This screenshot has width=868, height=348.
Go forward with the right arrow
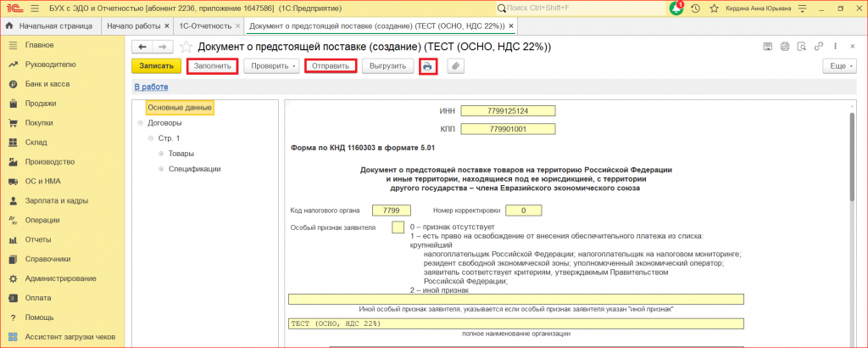(x=163, y=47)
